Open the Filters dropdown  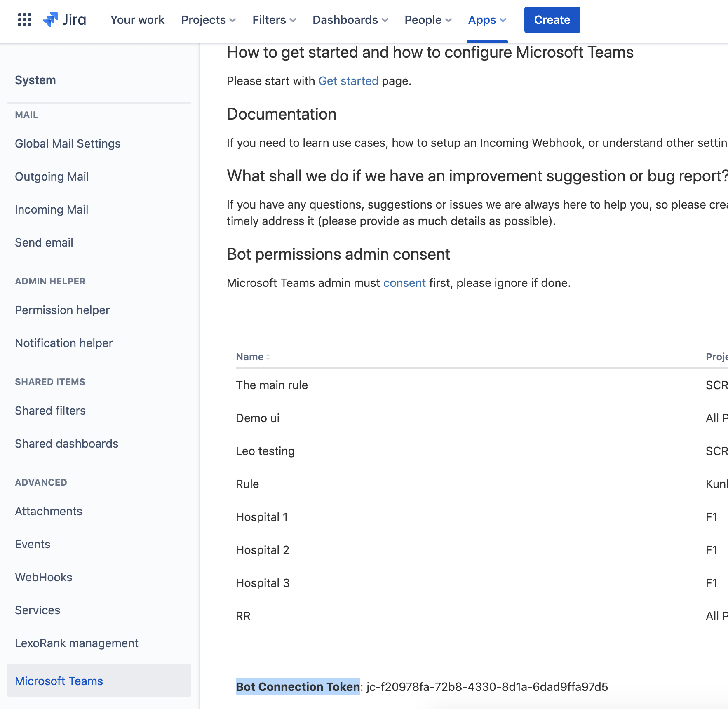273,20
